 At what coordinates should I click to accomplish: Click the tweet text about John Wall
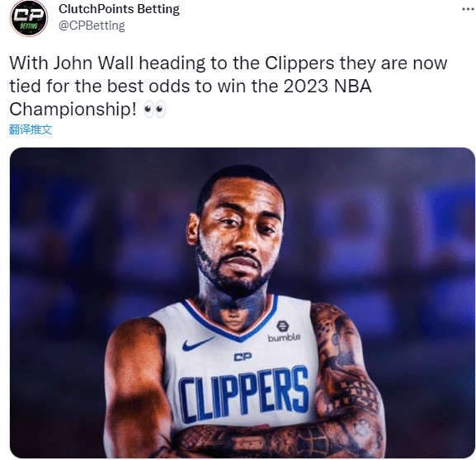click(229, 87)
